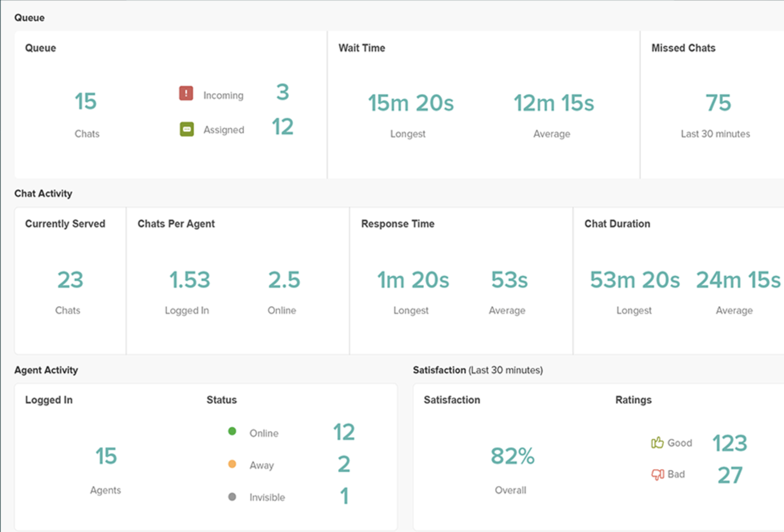This screenshot has width=784, height=532.
Task: Click the Good thumbs-up rating icon
Action: (657, 443)
